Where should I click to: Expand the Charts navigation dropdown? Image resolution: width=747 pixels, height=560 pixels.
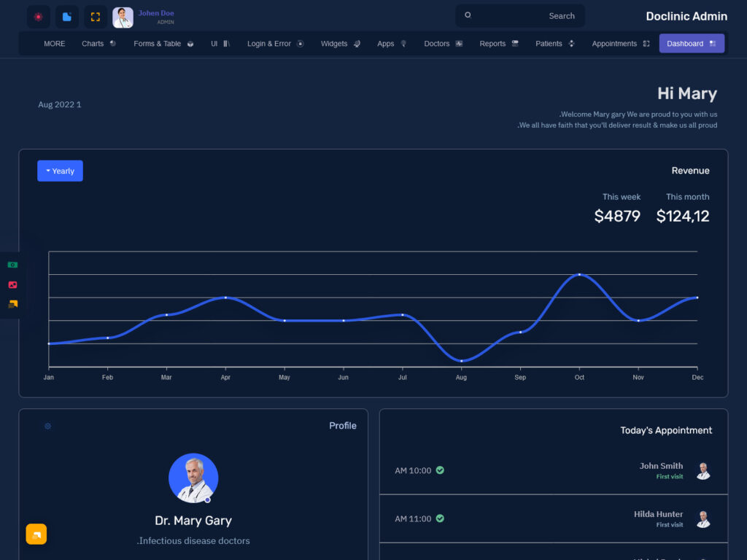pos(98,44)
